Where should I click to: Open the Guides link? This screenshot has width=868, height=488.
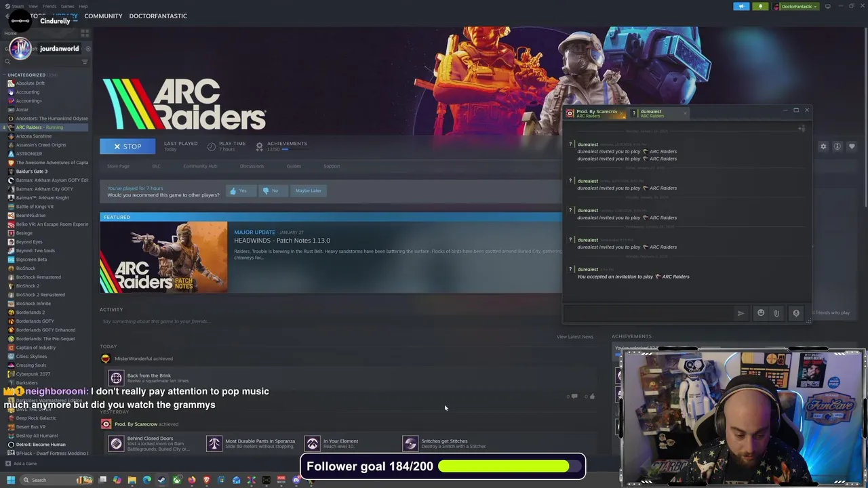(294, 166)
